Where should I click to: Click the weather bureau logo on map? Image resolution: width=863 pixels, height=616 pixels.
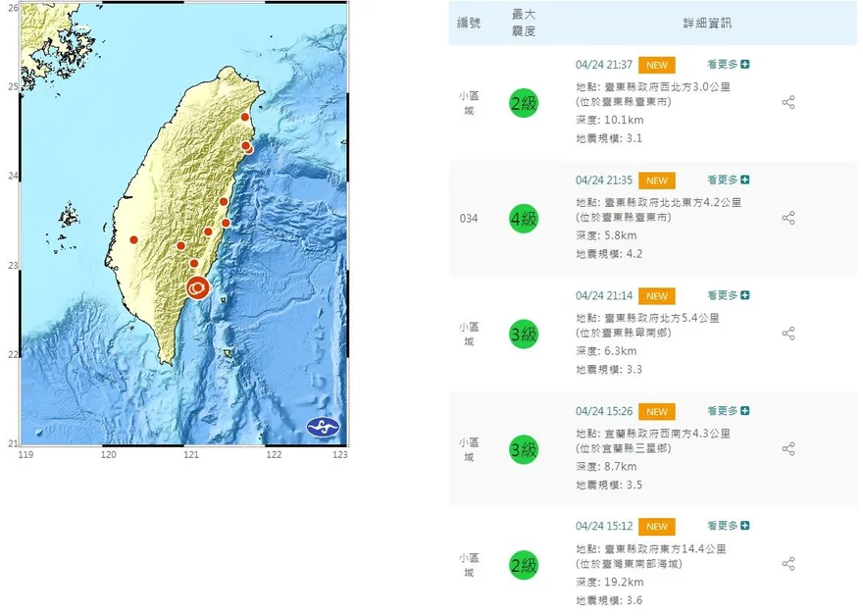click(x=322, y=427)
